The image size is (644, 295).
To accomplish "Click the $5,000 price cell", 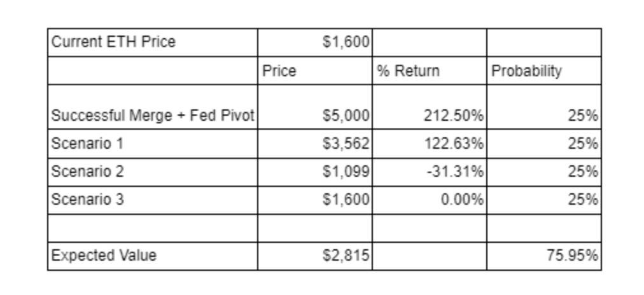I will coord(315,116).
